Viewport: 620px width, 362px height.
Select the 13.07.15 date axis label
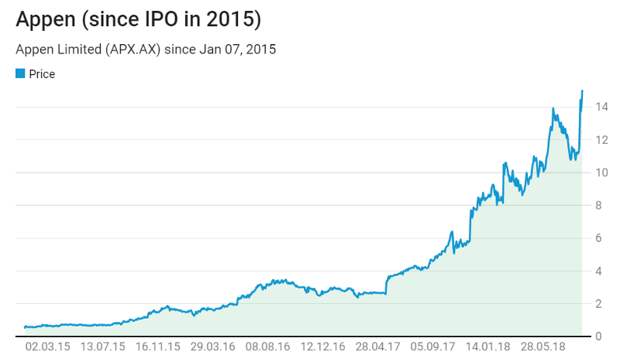tap(103, 347)
